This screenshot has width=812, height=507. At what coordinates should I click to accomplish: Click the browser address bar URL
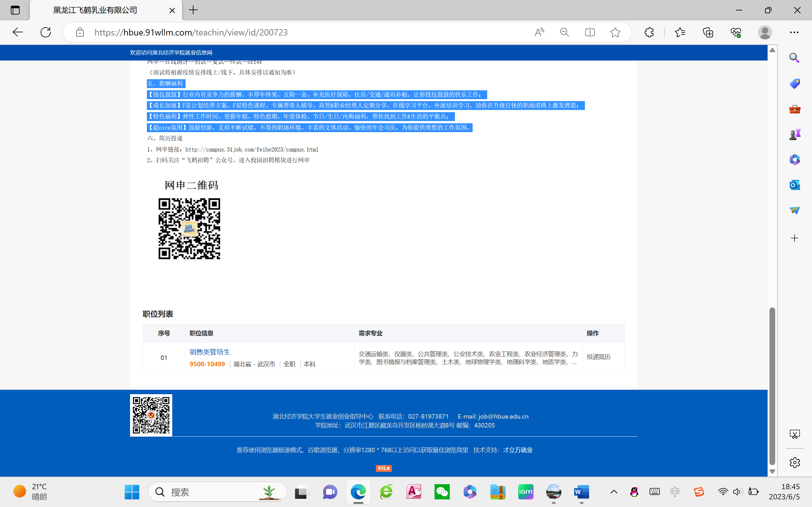tap(191, 32)
